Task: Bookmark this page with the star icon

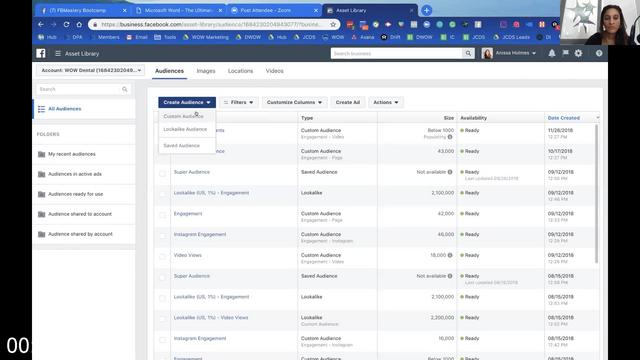Action: (333, 24)
